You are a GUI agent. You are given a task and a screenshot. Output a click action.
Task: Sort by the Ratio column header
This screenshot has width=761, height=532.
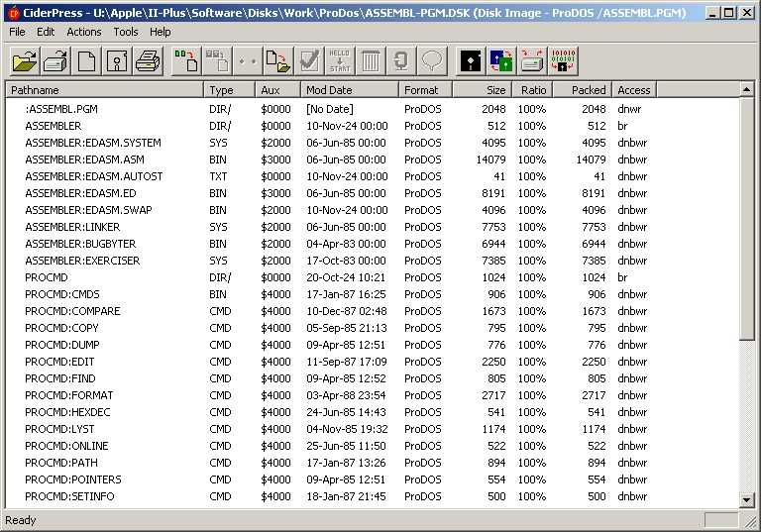tap(532, 90)
